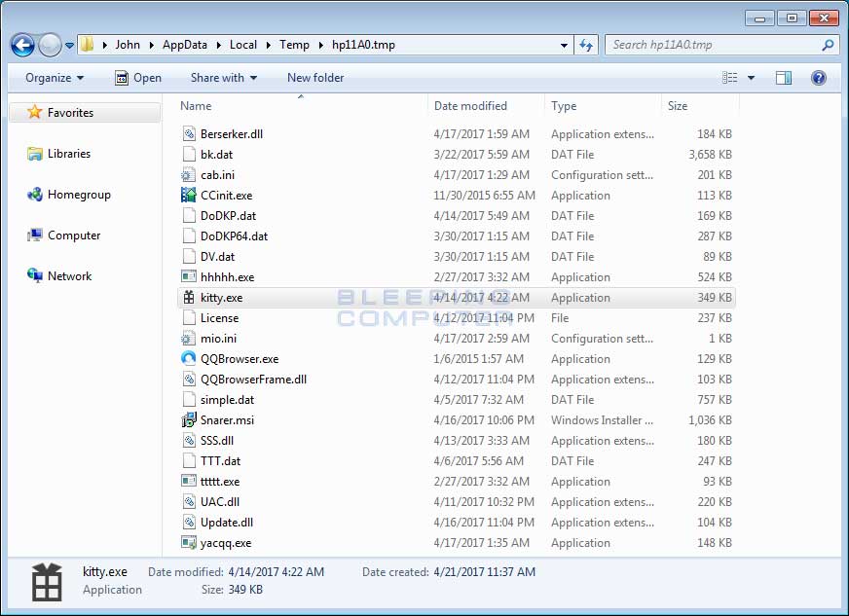Open the Share with menu
The width and height of the screenshot is (849, 616).
point(224,78)
